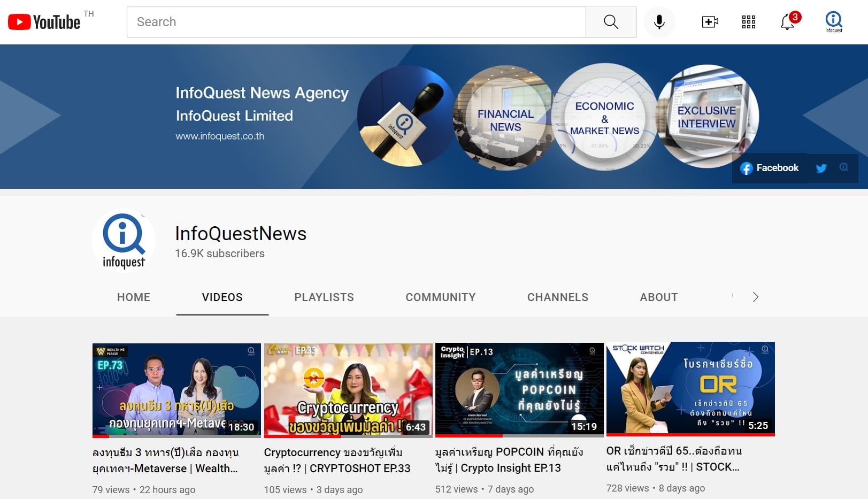Open the CRYPTOSHOT EP.33 video title
The height and width of the screenshot is (499, 868).
pos(337,460)
